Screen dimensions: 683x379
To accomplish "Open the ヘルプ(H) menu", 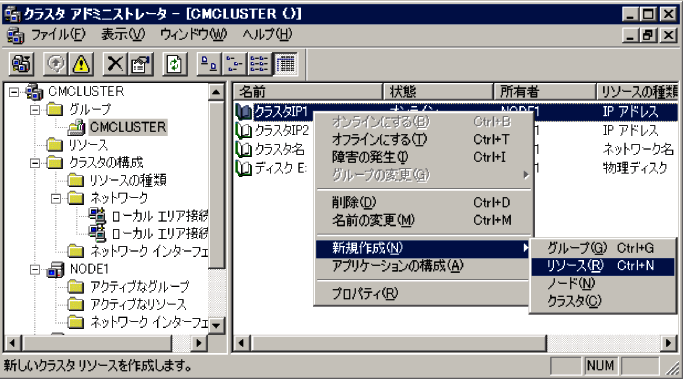I will tap(267, 34).
